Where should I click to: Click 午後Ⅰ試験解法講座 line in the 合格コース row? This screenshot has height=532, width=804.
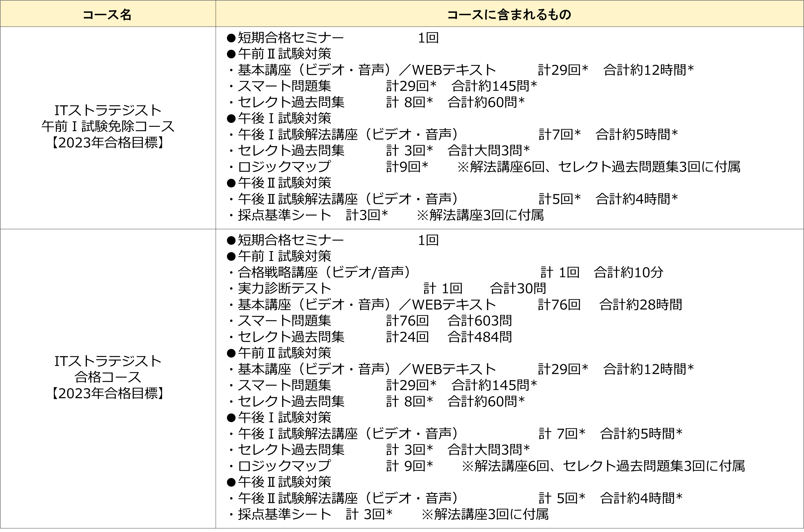[x=348, y=434]
